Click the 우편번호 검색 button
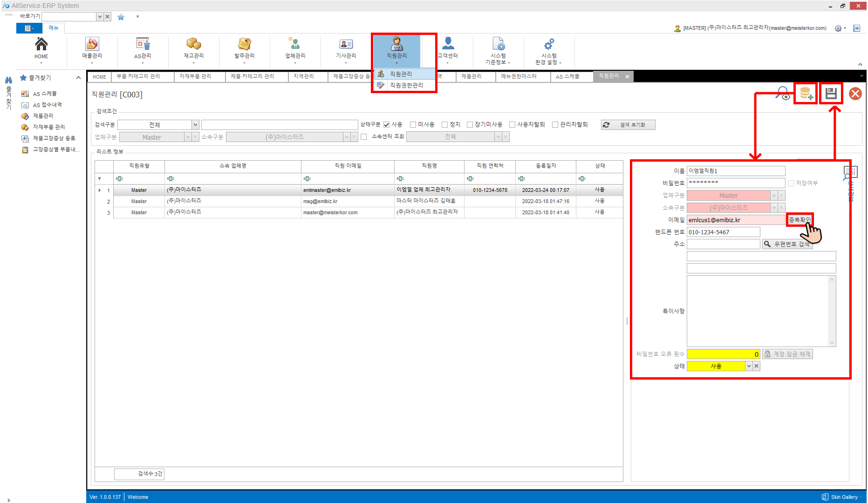868x503 pixels. coord(787,244)
